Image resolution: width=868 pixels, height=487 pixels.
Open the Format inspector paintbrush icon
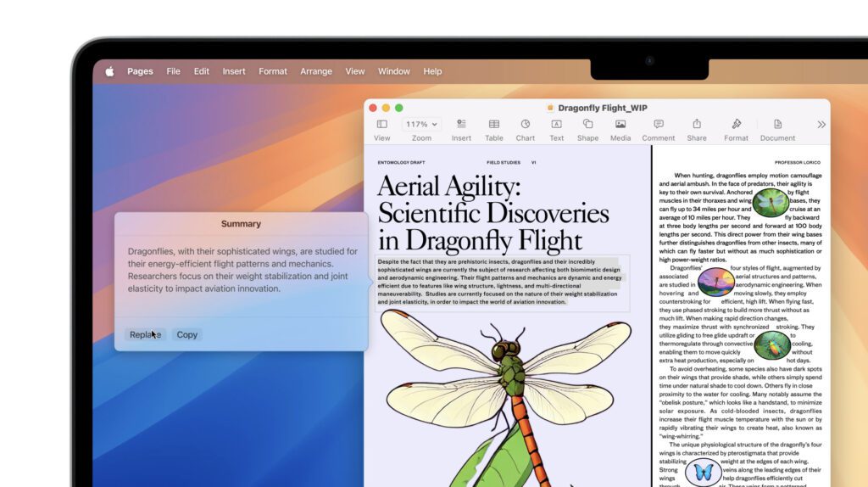737,124
